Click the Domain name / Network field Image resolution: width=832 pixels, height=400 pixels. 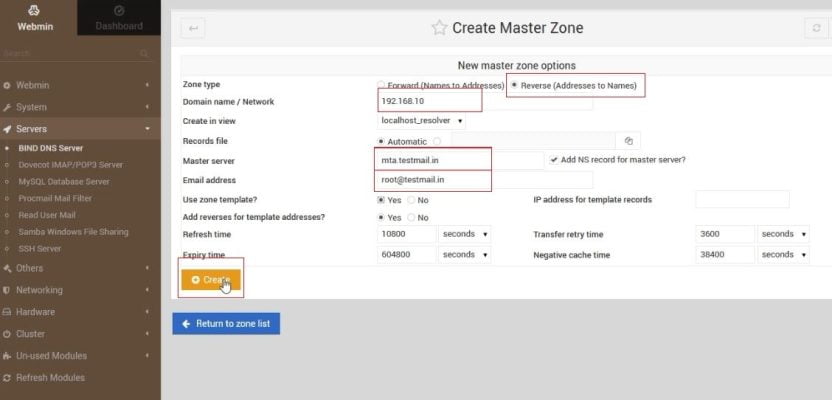click(429, 101)
